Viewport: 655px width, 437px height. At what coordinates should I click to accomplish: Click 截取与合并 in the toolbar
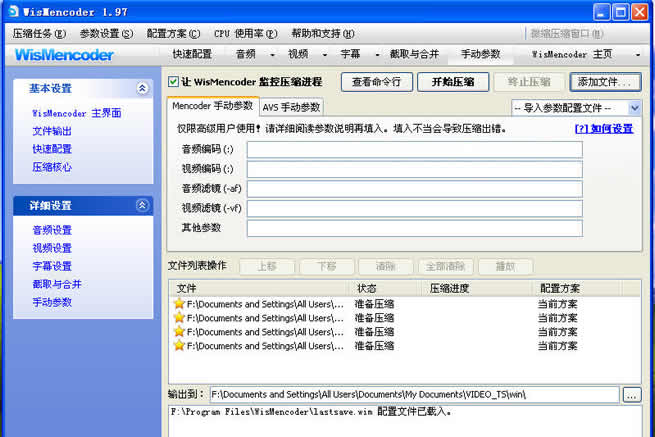coord(414,54)
